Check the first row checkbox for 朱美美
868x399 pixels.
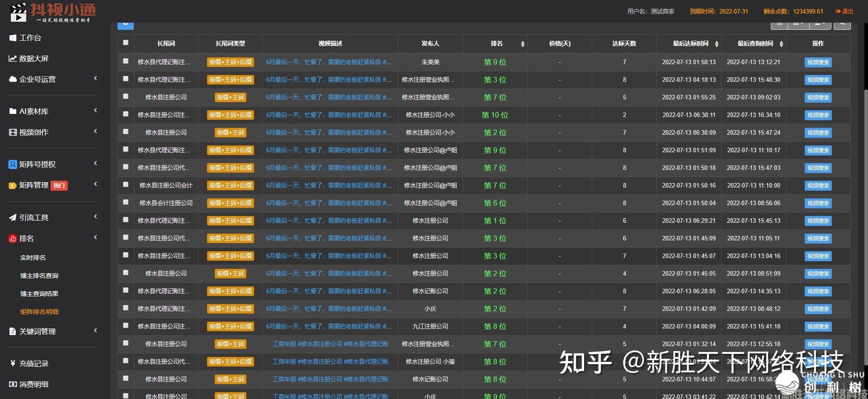(x=126, y=61)
